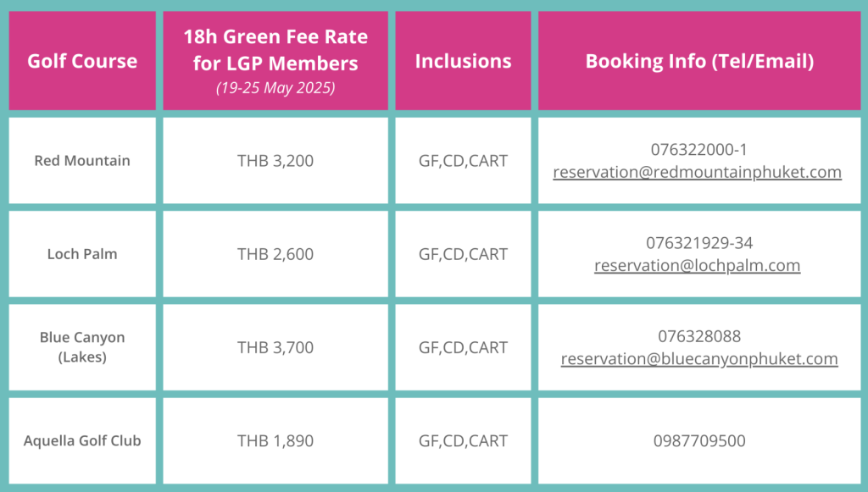The height and width of the screenshot is (492, 868).
Task: Select the Loch Palm course name cell
Action: 82,254
